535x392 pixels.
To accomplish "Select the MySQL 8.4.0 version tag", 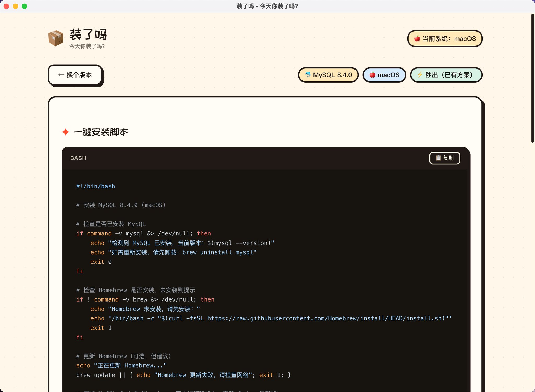I will pyautogui.click(x=328, y=75).
